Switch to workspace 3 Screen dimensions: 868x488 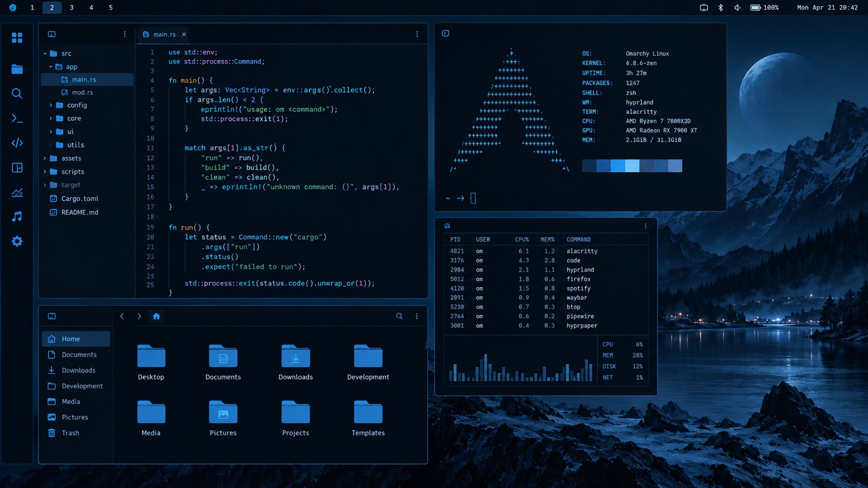point(72,7)
